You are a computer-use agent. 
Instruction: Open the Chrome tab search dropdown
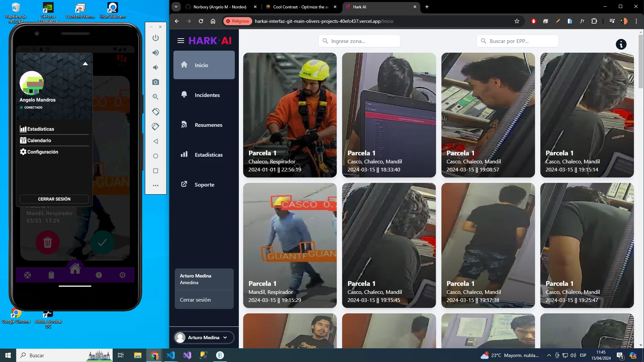(x=176, y=7)
